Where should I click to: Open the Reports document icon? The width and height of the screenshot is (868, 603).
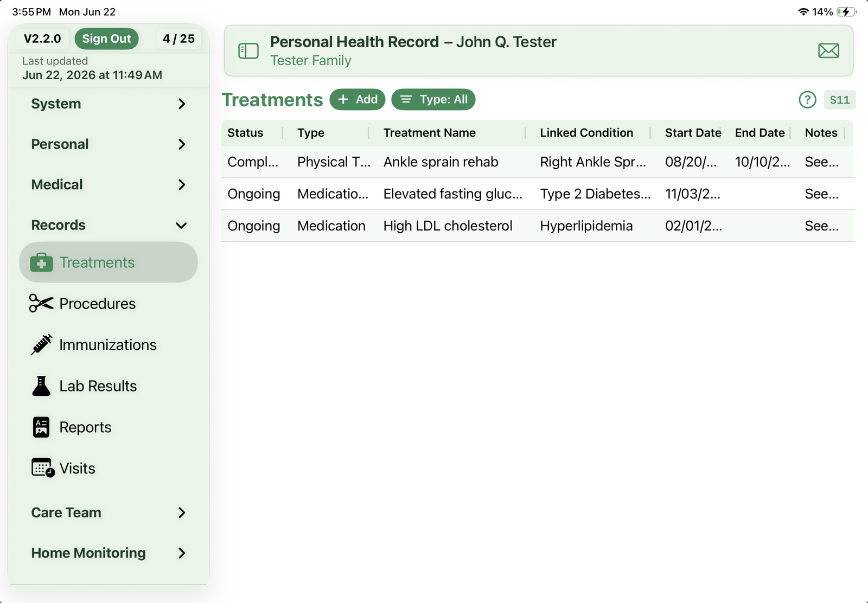(x=41, y=427)
